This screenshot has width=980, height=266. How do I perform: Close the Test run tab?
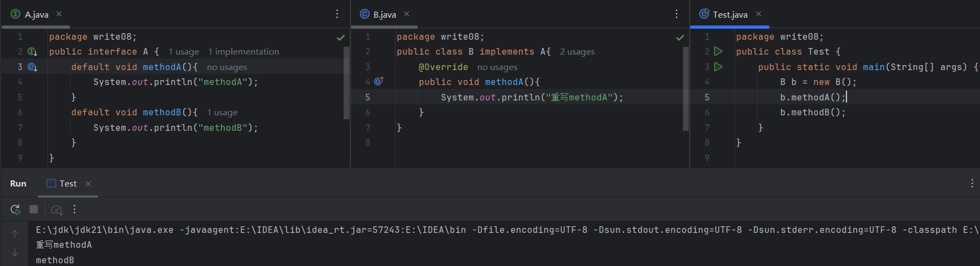click(88, 184)
